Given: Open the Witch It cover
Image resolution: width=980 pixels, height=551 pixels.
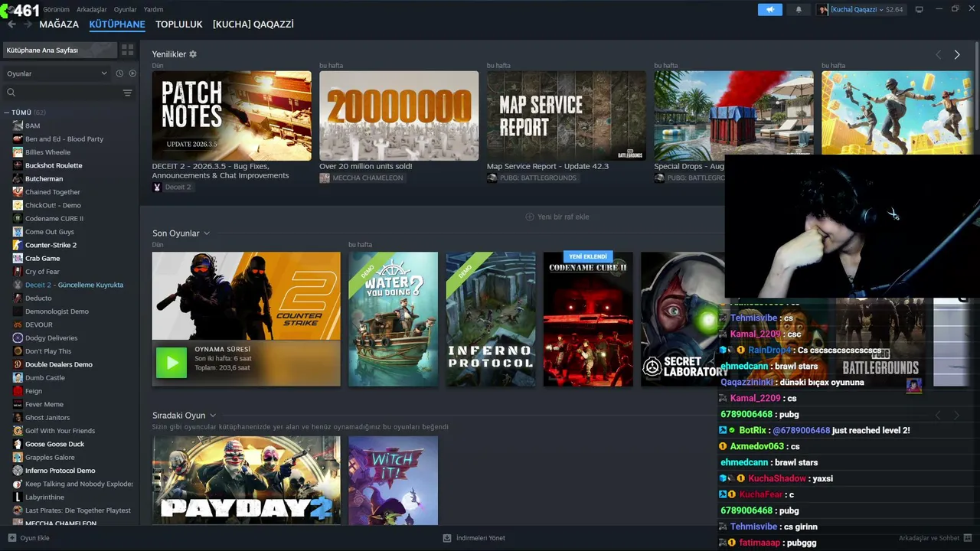Looking at the screenshot, I should [x=393, y=481].
